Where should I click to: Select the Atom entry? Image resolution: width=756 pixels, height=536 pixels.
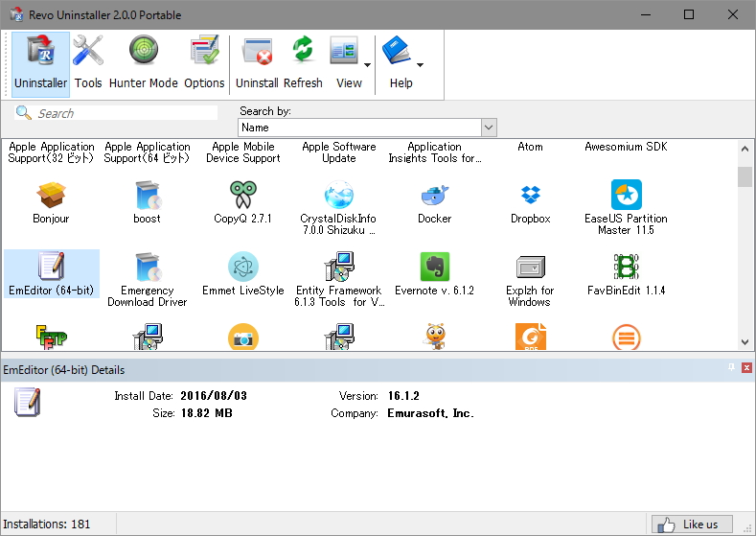coord(531,147)
